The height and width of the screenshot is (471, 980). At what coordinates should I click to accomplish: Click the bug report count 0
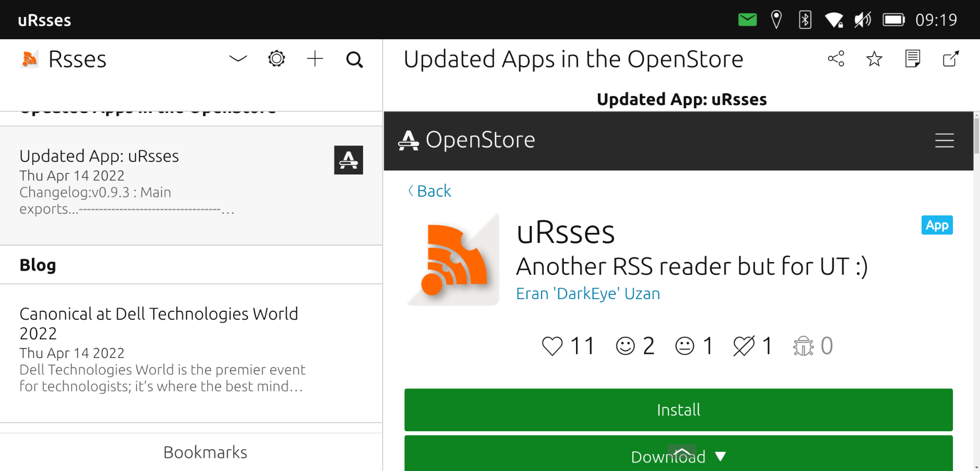(813, 346)
